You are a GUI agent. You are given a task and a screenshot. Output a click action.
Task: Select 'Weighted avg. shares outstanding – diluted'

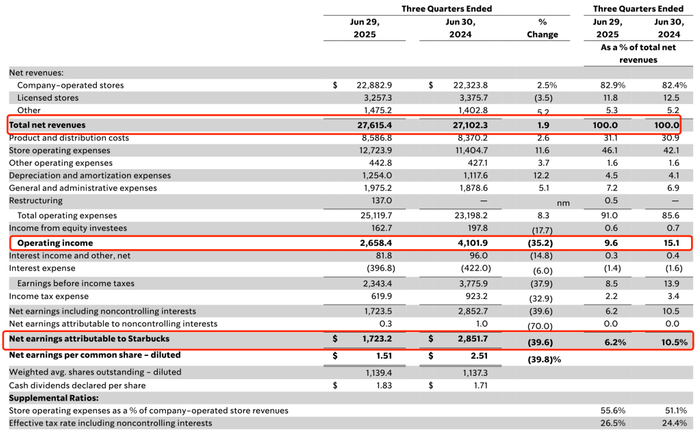point(95,372)
